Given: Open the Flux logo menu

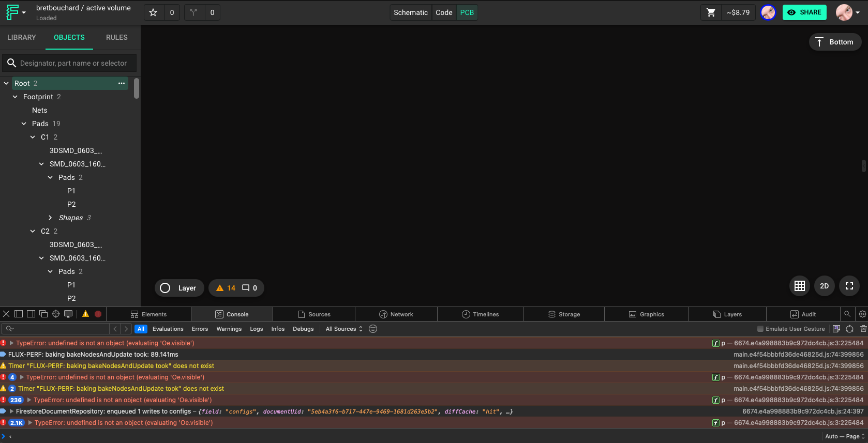Looking at the screenshot, I should (16, 12).
